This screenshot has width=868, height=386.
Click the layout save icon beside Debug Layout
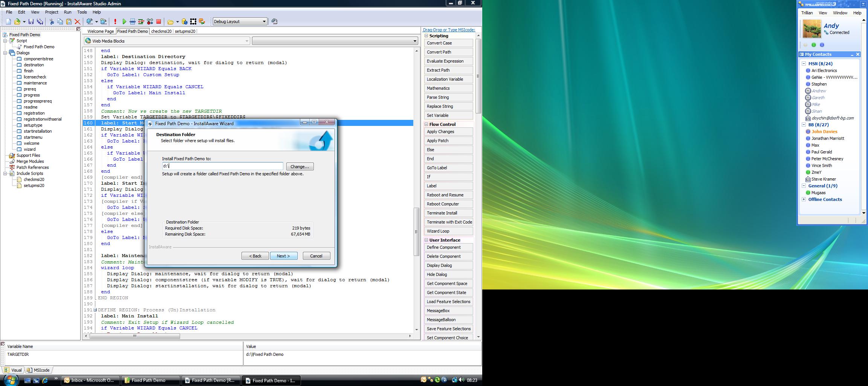pos(275,21)
